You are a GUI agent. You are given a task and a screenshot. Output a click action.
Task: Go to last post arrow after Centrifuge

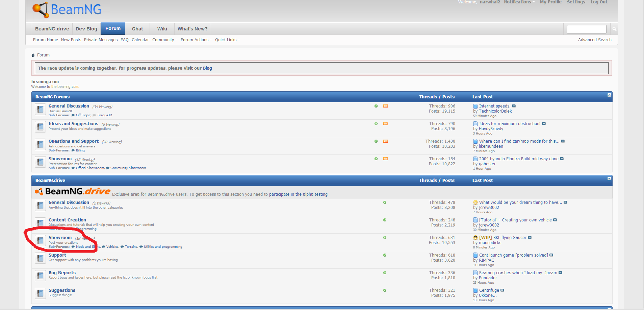coord(502,290)
